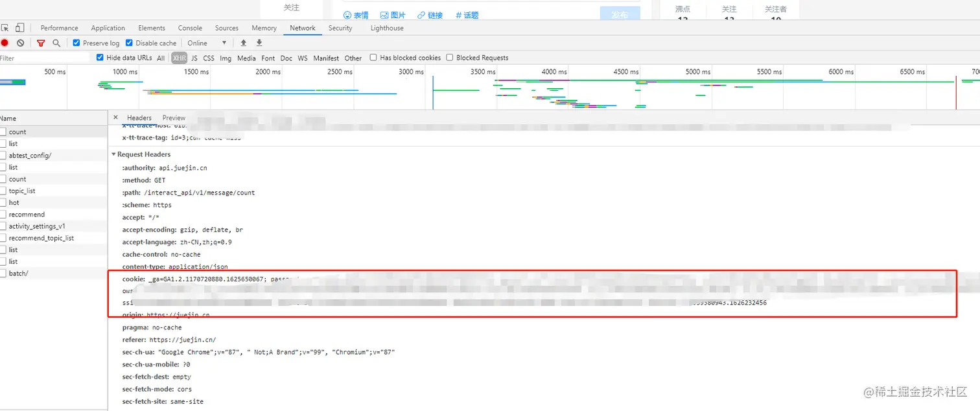The width and height of the screenshot is (980, 411).
Task: Focus the Filter text field
Action: 44,58
